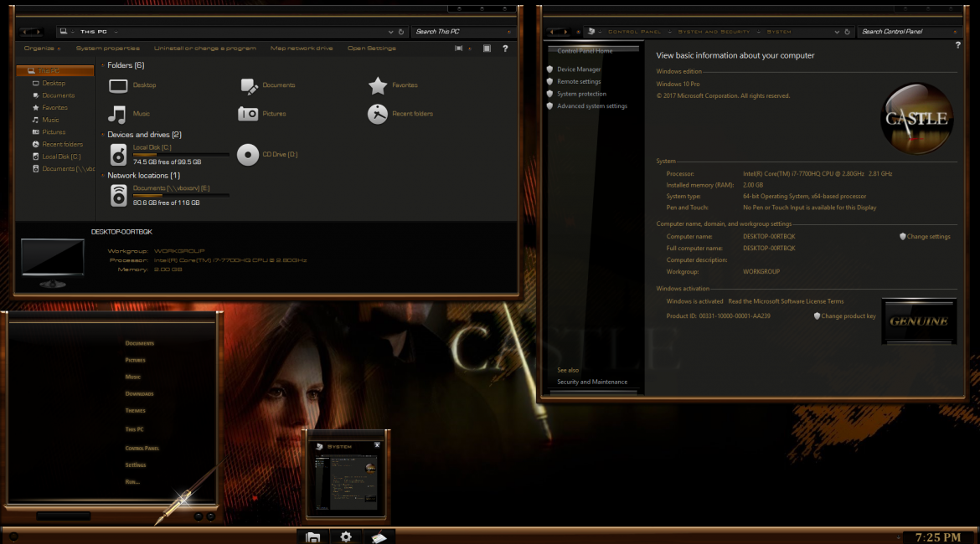Collapse the Devices and drives (2) group
The width and height of the screenshot is (980, 544).
(x=103, y=135)
